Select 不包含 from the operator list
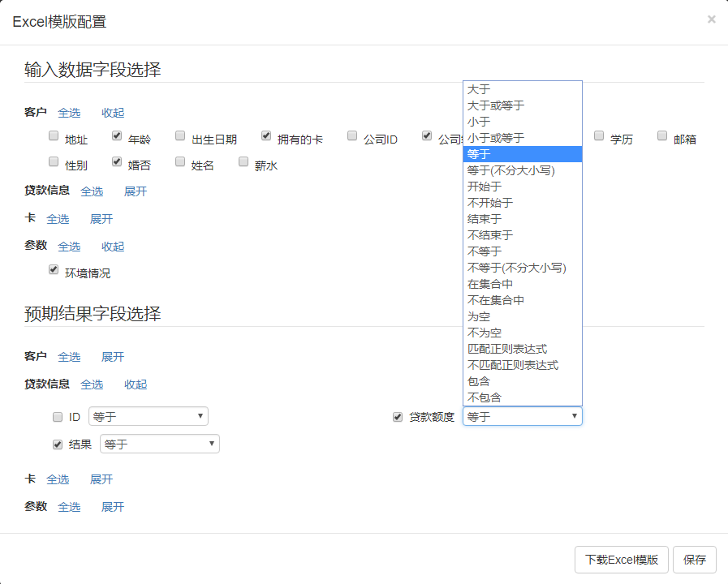The height and width of the screenshot is (584, 728). tap(485, 397)
